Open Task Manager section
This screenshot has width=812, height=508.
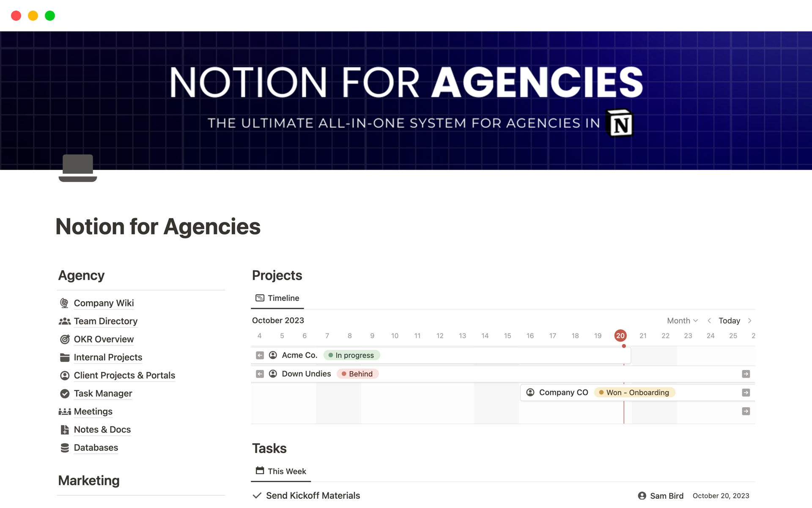tap(102, 393)
